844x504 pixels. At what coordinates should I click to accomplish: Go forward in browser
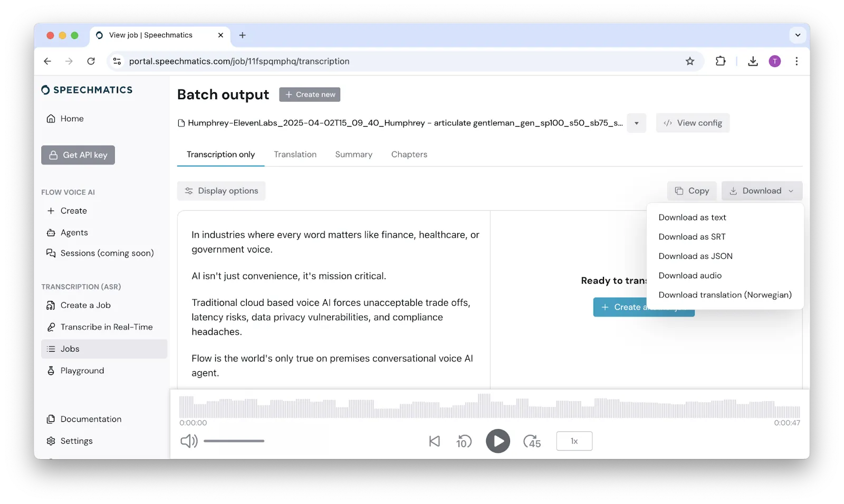coord(69,61)
